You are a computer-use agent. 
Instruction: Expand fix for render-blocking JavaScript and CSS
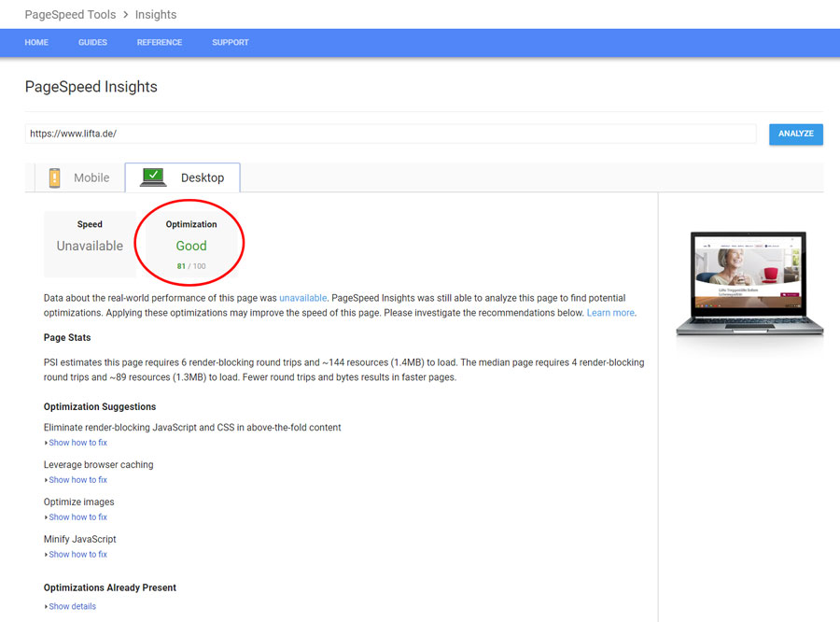(x=77, y=443)
